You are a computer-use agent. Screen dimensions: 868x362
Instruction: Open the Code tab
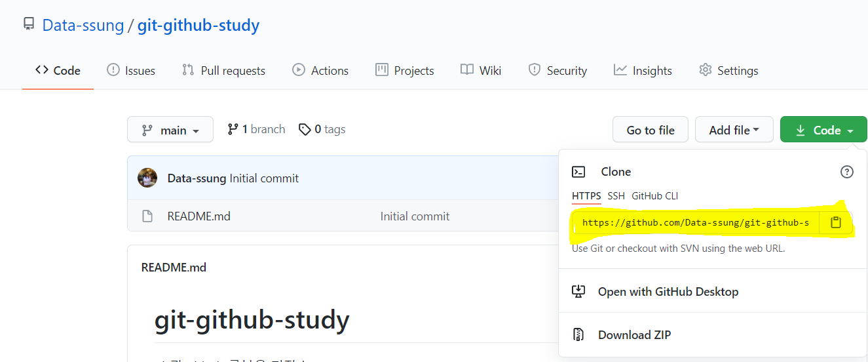click(x=58, y=70)
